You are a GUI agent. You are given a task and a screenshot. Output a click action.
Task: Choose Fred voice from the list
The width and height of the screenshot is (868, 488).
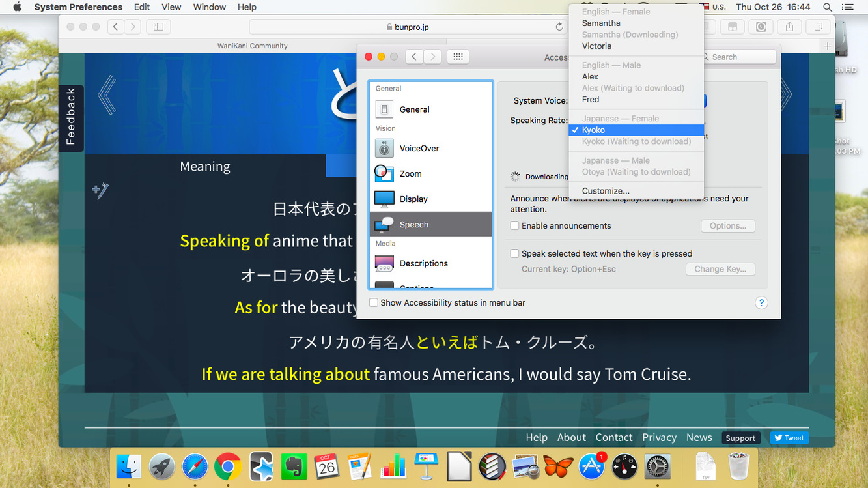click(636, 100)
